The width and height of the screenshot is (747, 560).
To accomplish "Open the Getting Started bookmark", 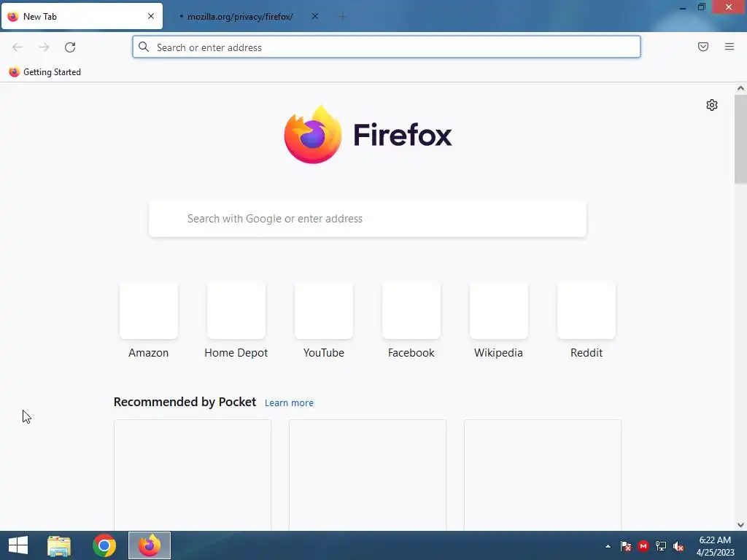I will coord(44,72).
